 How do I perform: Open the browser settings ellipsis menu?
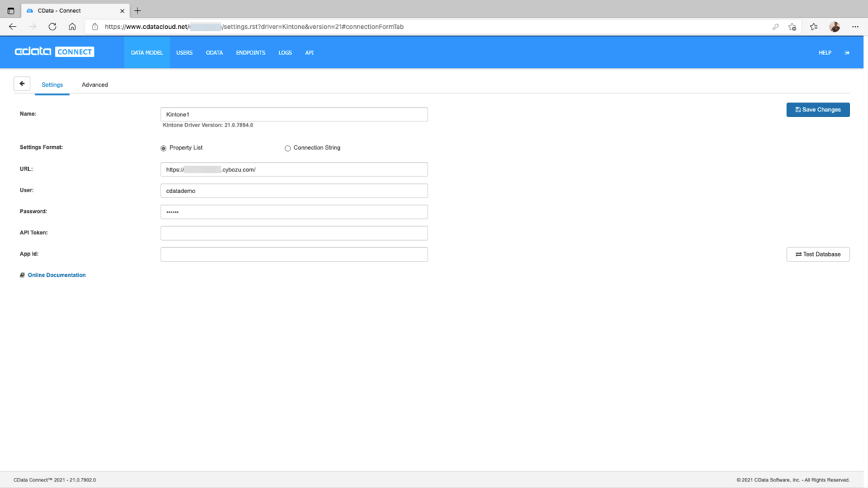pyautogui.click(x=855, y=27)
